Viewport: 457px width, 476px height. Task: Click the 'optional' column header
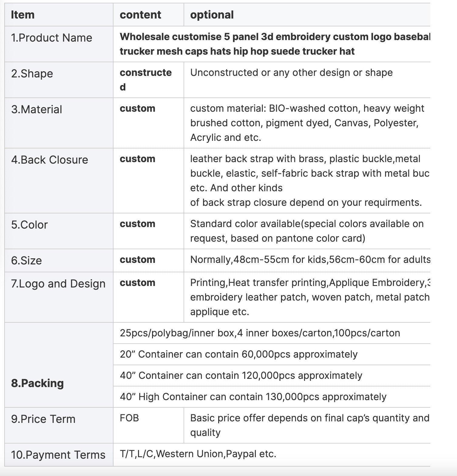[x=212, y=15]
